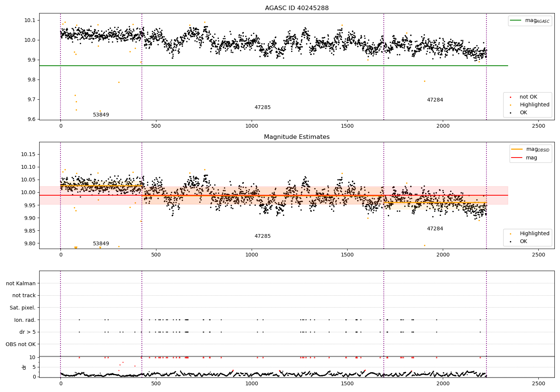Click the '47284' label in the top plot

click(435, 100)
